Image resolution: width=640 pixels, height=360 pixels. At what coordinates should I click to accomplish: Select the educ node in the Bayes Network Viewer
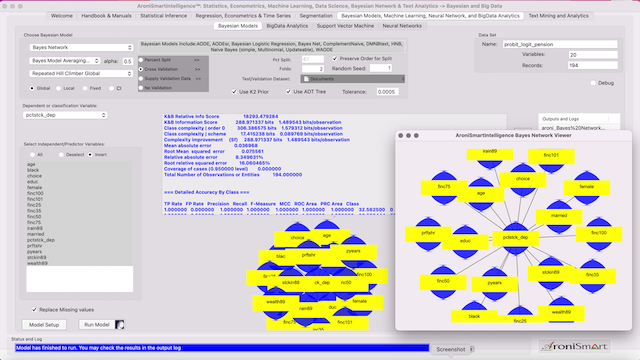coord(465,241)
